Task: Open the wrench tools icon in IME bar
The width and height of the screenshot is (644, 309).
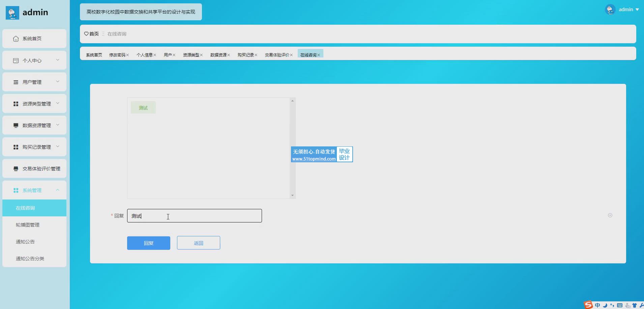Action: [641, 305]
